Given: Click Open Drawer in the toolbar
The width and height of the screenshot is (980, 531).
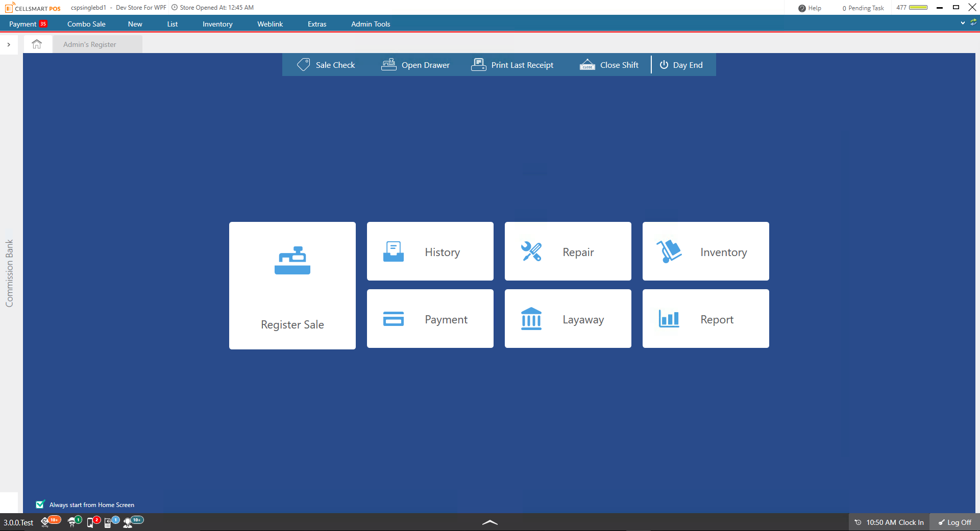Looking at the screenshot, I should 415,65.
